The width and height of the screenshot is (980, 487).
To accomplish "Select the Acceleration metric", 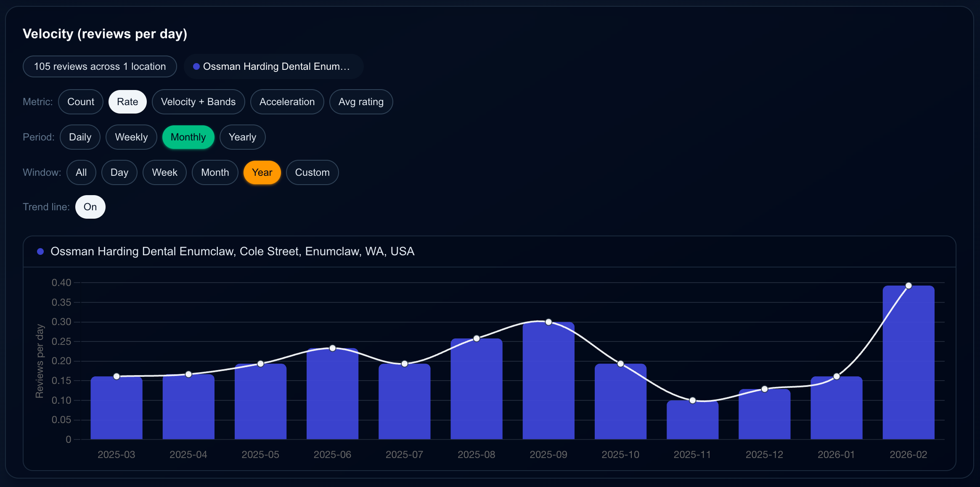I will pos(287,101).
